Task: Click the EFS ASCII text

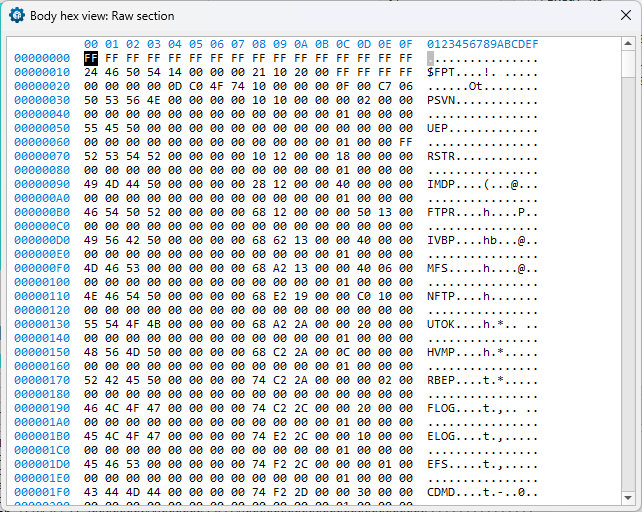Action: (437, 464)
